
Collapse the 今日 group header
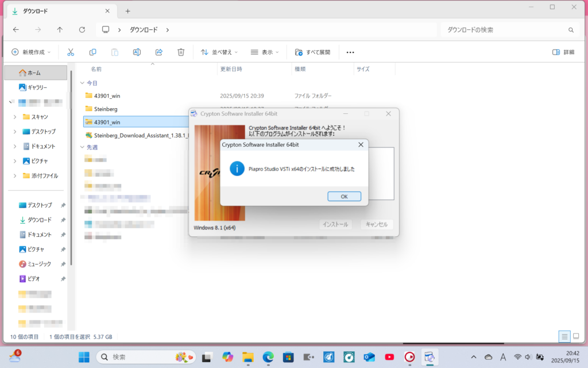click(x=82, y=83)
